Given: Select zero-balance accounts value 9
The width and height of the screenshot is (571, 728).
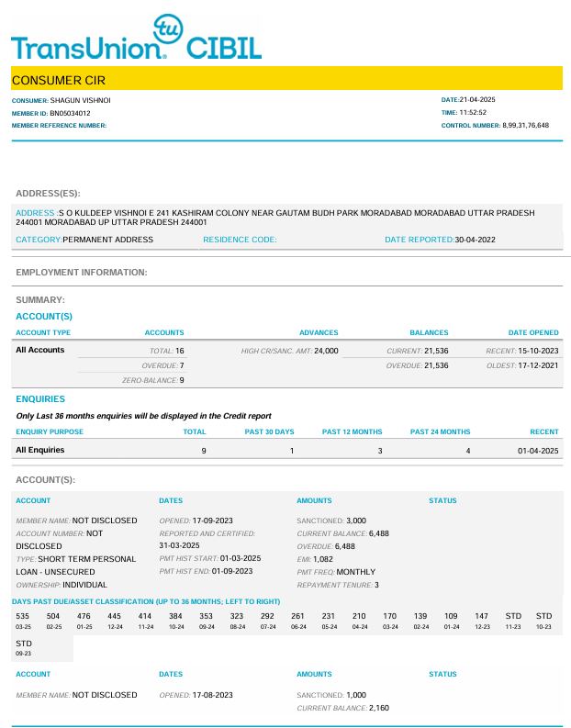Looking at the screenshot, I should (x=182, y=380).
